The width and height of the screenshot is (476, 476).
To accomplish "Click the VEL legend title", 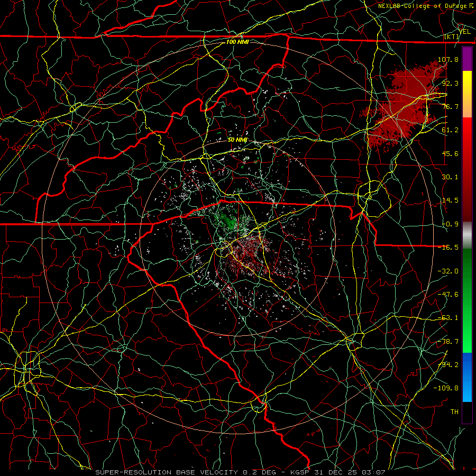I will 465,32.
